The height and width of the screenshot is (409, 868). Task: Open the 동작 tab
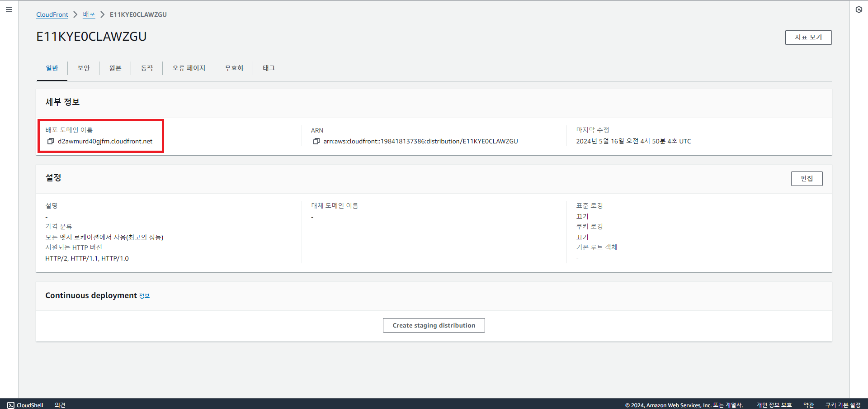pos(147,68)
